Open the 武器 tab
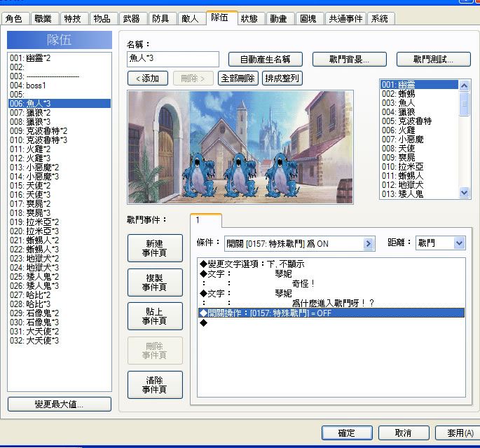This screenshot has height=448, width=480. [x=133, y=19]
